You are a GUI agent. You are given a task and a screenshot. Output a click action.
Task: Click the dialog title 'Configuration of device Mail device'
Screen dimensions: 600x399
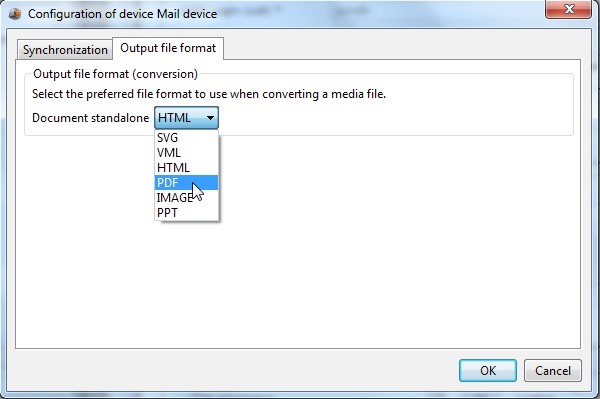(122, 14)
